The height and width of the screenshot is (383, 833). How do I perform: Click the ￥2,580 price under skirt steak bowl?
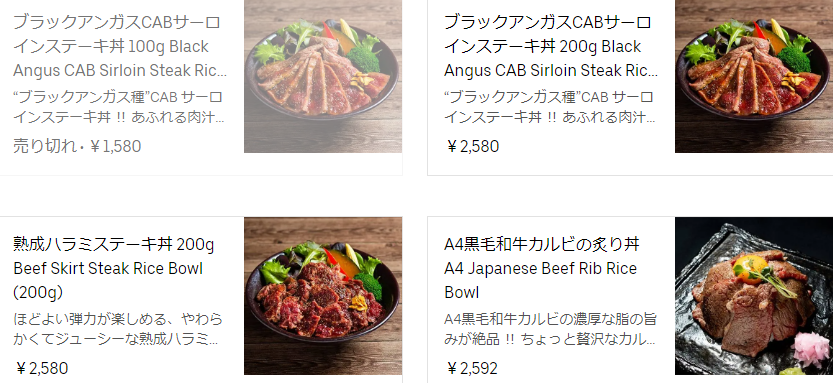[41, 368]
